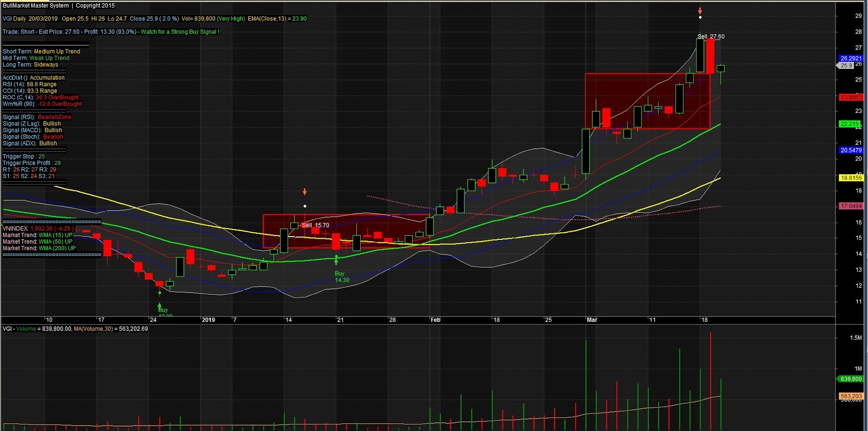
Task: Select the "Long Term: Sideways" line
Action: click(30, 65)
